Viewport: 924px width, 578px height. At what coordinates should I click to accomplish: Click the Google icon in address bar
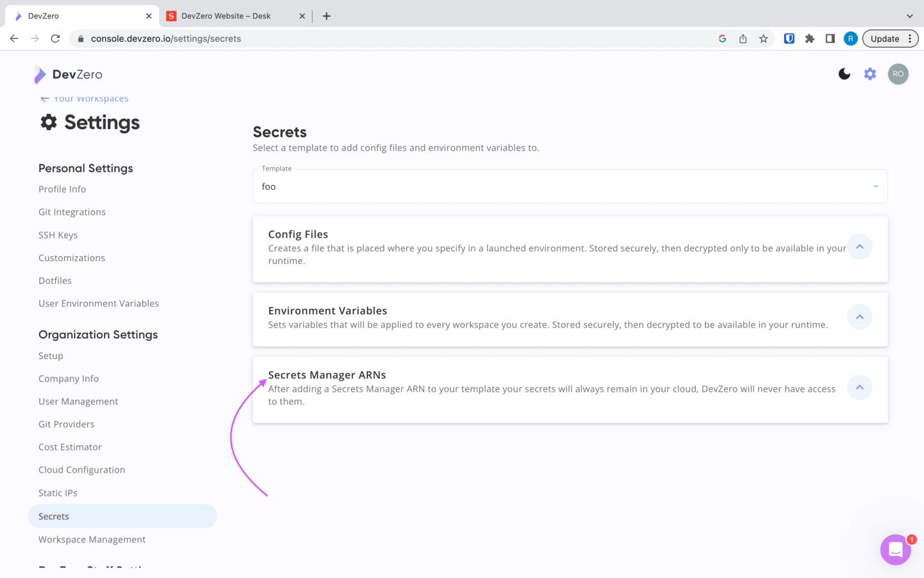pyautogui.click(x=723, y=39)
